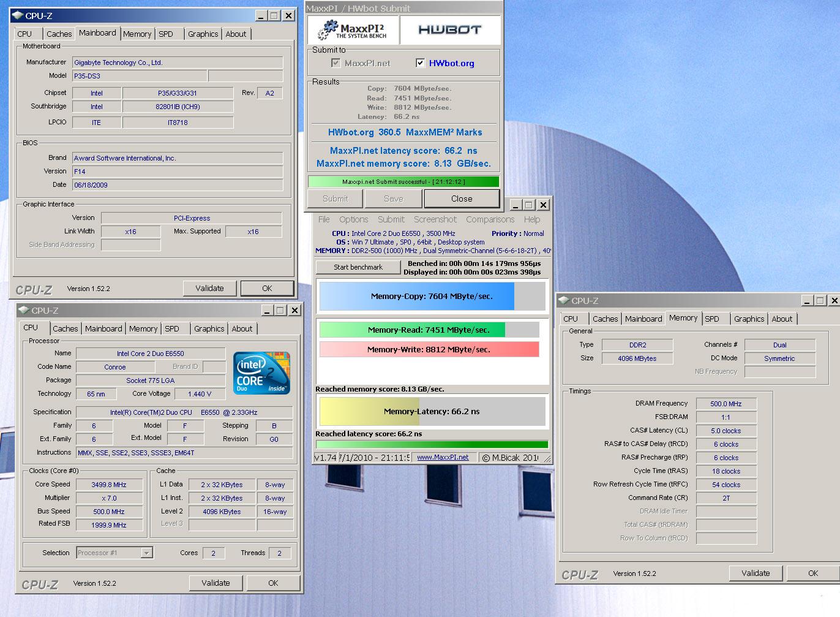Open CPU tab in CPU-Z Memory window

tap(571, 319)
